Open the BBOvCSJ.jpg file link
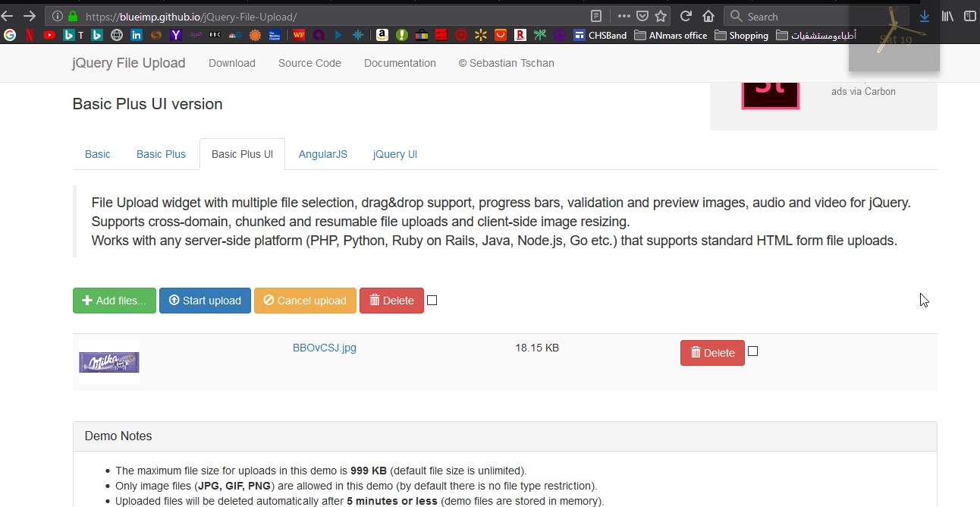Image resolution: width=980 pixels, height=507 pixels. pyautogui.click(x=325, y=348)
